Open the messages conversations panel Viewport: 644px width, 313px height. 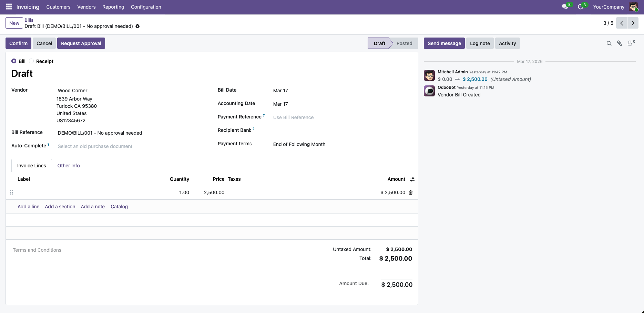point(565,6)
